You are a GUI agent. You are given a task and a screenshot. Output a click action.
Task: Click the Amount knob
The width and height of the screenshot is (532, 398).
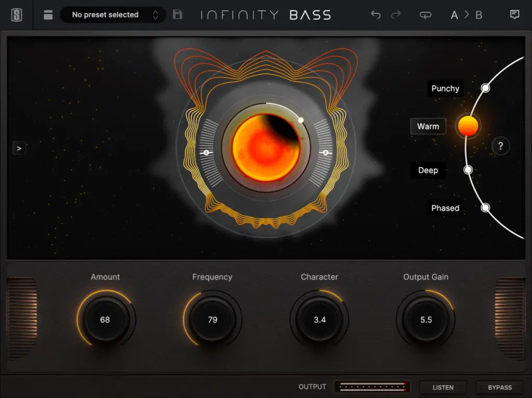pos(105,320)
